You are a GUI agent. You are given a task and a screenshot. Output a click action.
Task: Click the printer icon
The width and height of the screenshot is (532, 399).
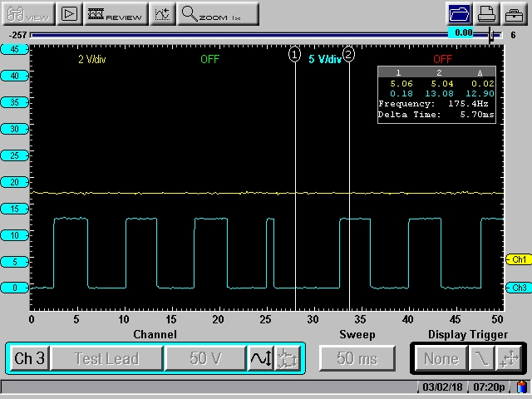coord(488,13)
